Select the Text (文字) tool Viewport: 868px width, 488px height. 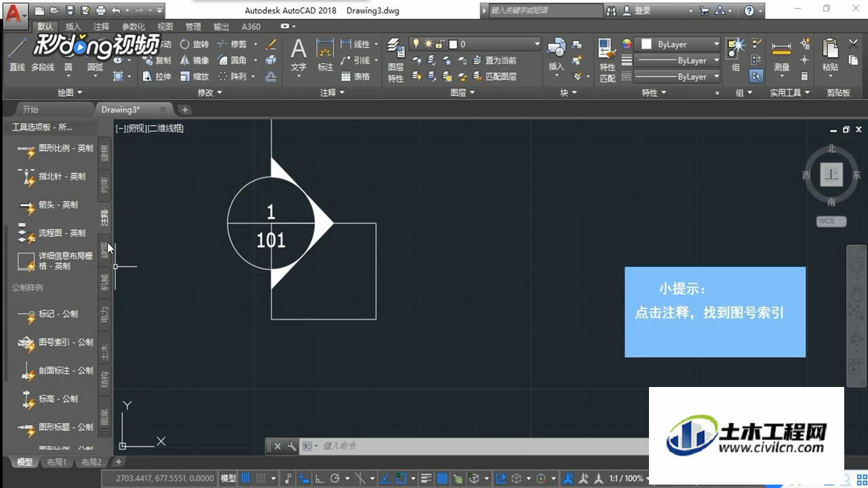[298, 55]
